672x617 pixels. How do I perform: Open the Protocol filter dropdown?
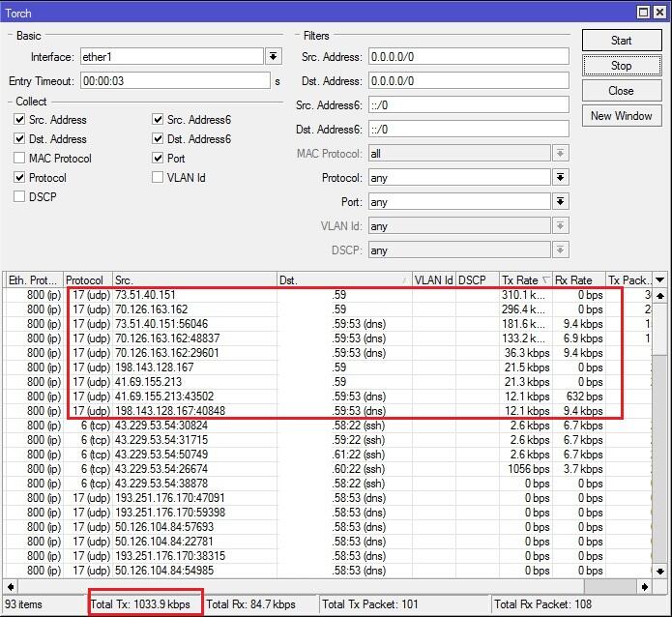(560, 178)
